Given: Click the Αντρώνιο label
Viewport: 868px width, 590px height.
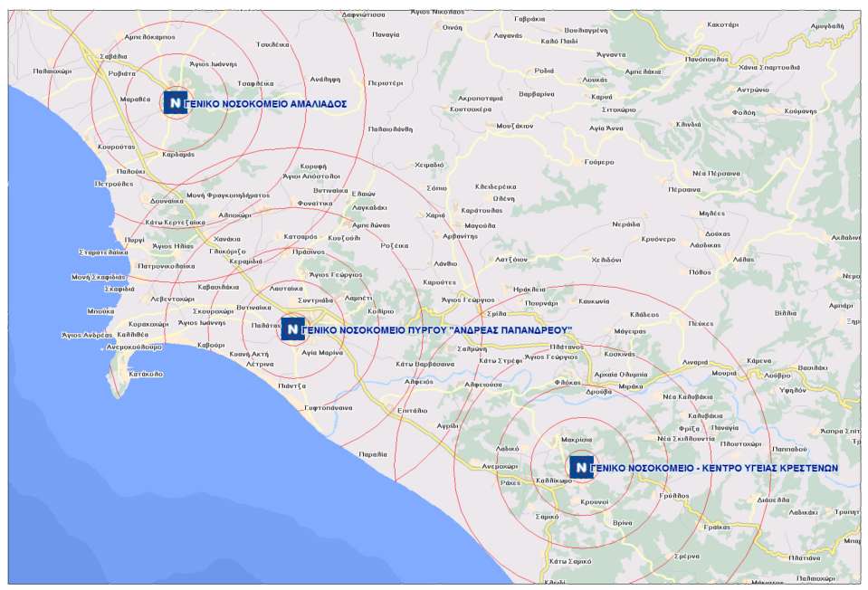Looking at the screenshot, I should pos(752,89).
